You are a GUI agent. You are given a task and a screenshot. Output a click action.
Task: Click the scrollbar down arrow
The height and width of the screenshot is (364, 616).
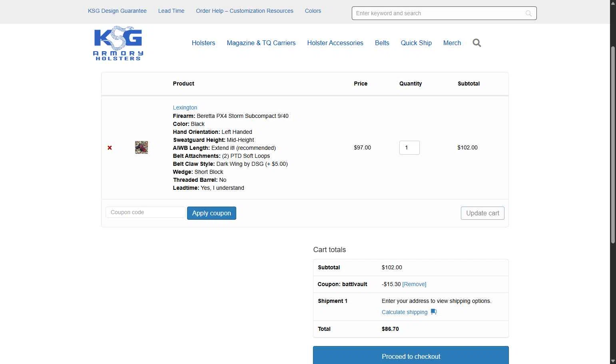[613, 361]
